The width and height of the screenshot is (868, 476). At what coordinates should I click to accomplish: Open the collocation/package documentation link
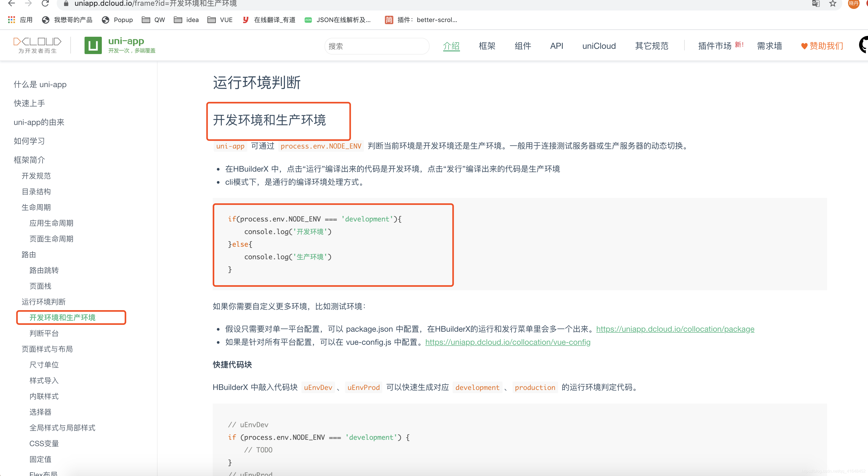(x=675, y=329)
